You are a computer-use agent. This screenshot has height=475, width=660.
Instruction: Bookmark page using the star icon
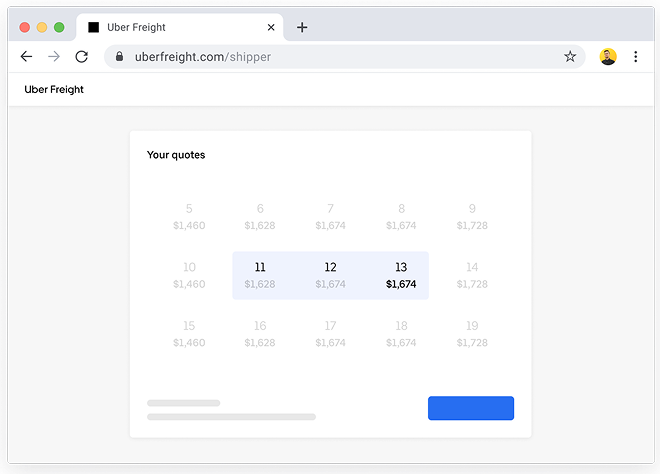570,57
